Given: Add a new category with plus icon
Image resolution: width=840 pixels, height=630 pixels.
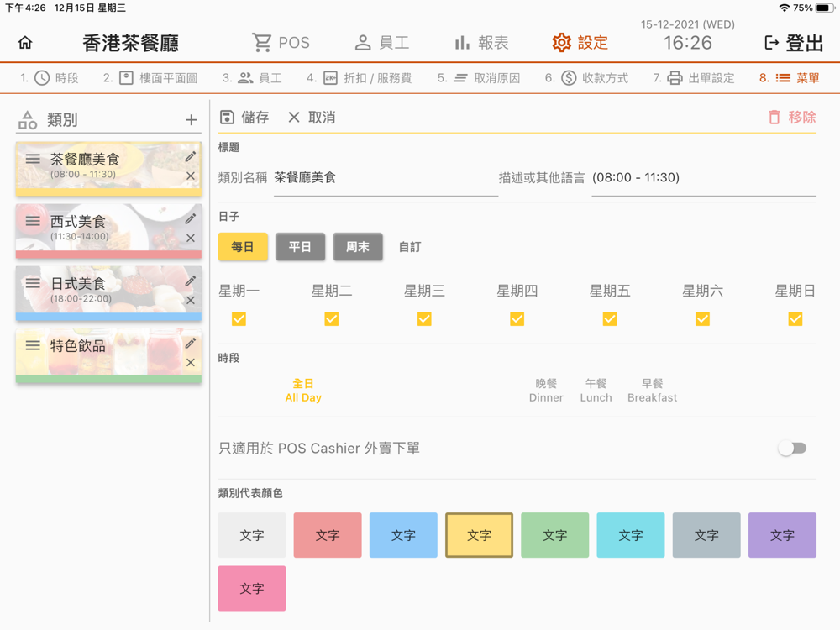Looking at the screenshot, I should click(x=192, y=119).
